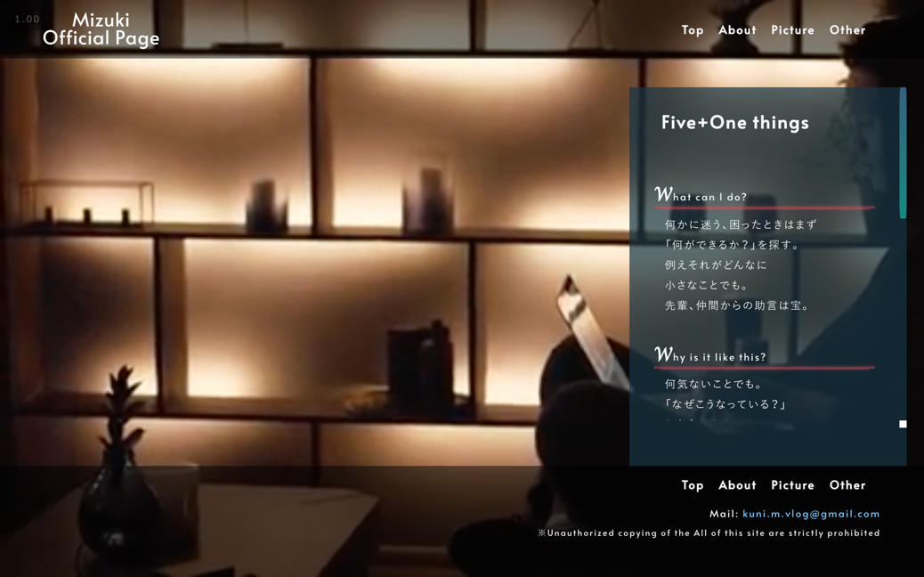Click the Five+One things heading

click(x=735, y=123)
